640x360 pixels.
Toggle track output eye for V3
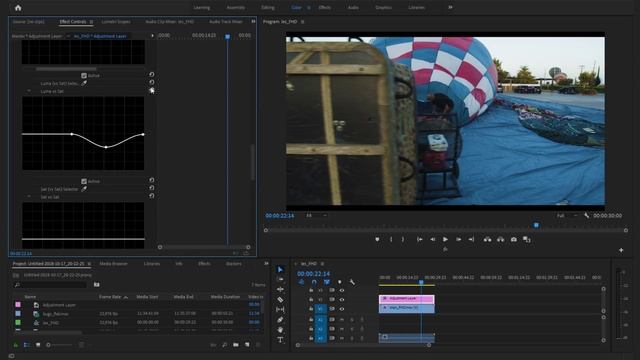pyautogui.click(x=342, y=290)
